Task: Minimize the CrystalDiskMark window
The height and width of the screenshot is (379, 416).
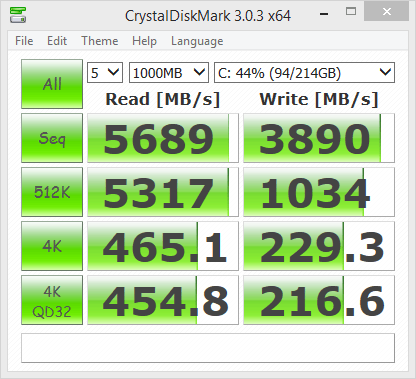Action: [x=324, y=13]
